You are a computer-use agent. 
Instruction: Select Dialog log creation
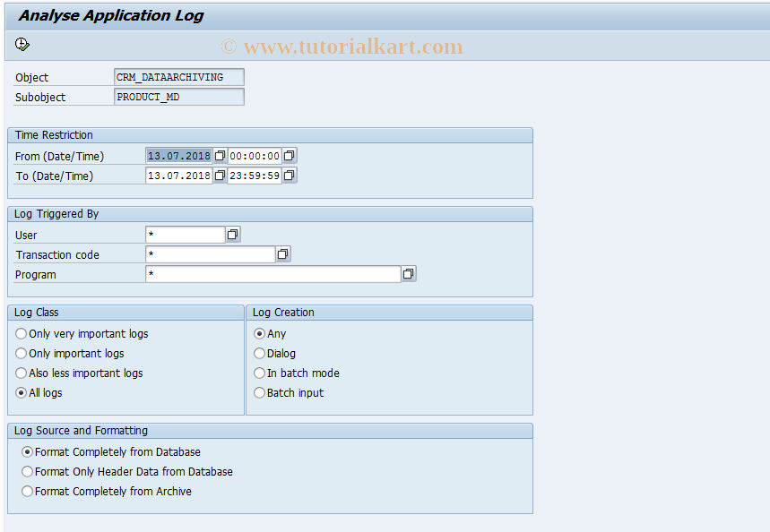pos(259,353)
